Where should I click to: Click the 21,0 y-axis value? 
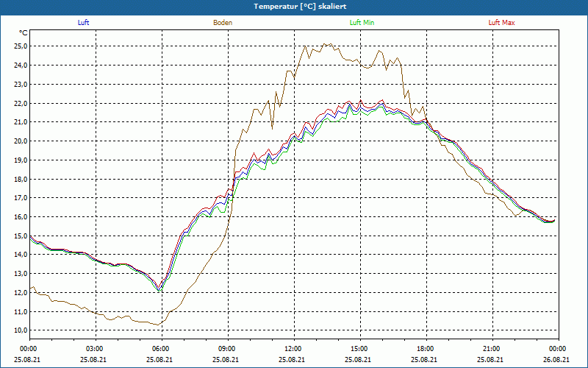coord(21,122)
